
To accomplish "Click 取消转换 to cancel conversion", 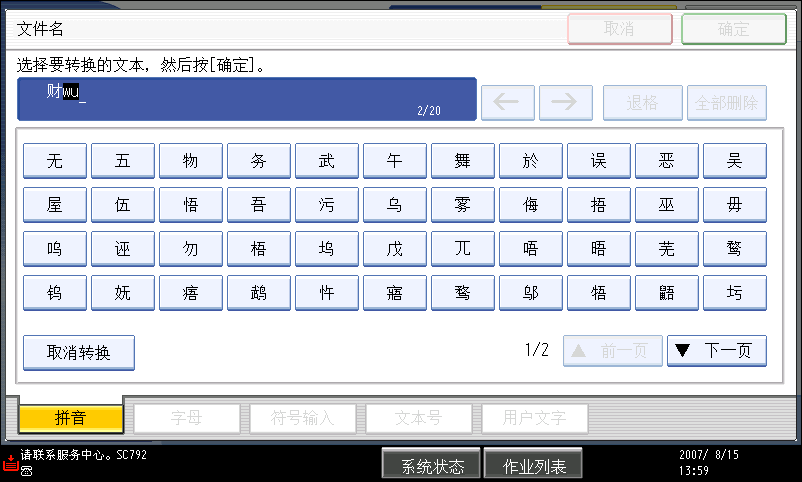I will click(x=79, y=353).
